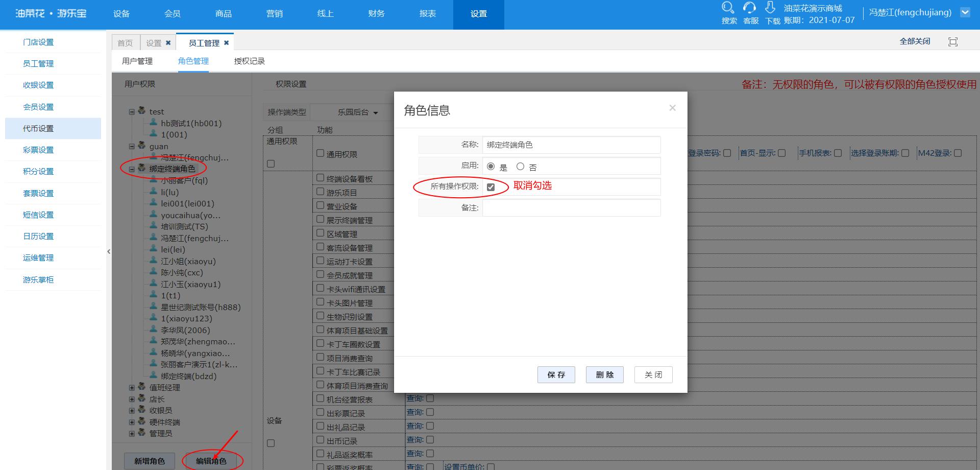Screen dimensions: 980x470
Task: Click the 删除 button
Action: 605,374
